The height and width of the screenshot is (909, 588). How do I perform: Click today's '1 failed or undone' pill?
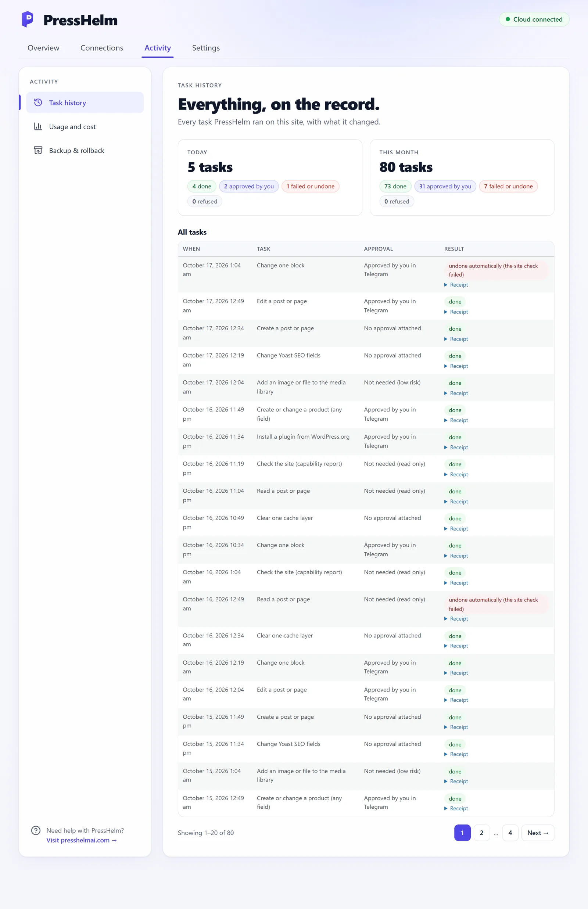pyautogui.click(x=311, y=186)
